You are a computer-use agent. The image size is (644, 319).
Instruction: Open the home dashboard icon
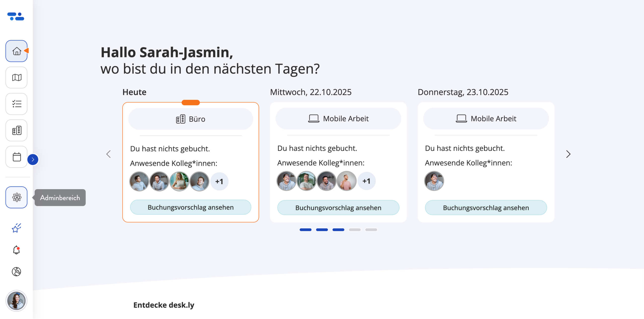pos(17,51)
